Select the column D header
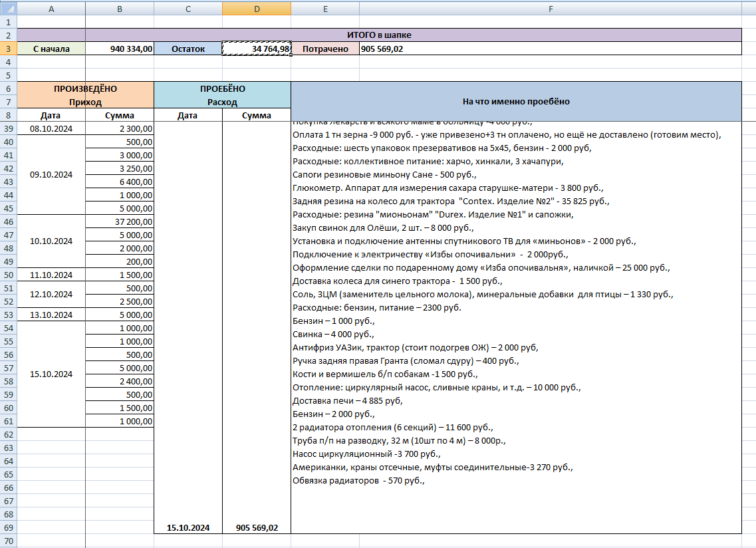Viewport: 756px width, 548px height. pyautogui.click(x=257, y=9)
